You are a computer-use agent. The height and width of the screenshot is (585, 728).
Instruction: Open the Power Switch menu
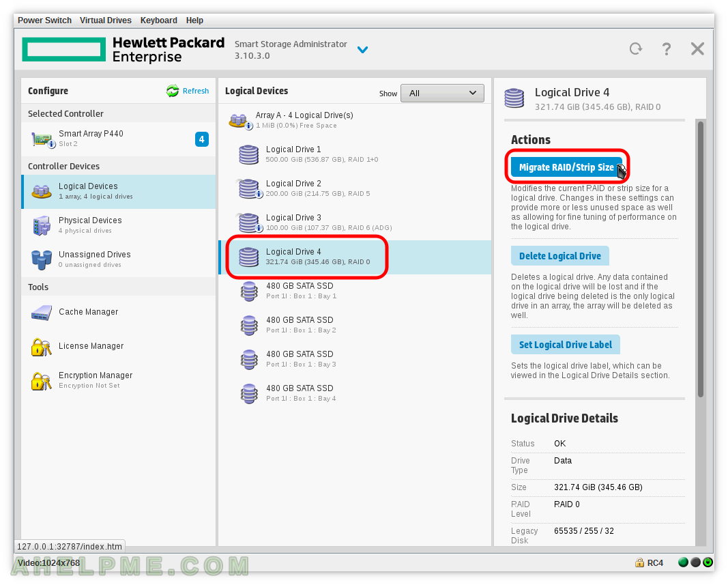coord(44,20)
